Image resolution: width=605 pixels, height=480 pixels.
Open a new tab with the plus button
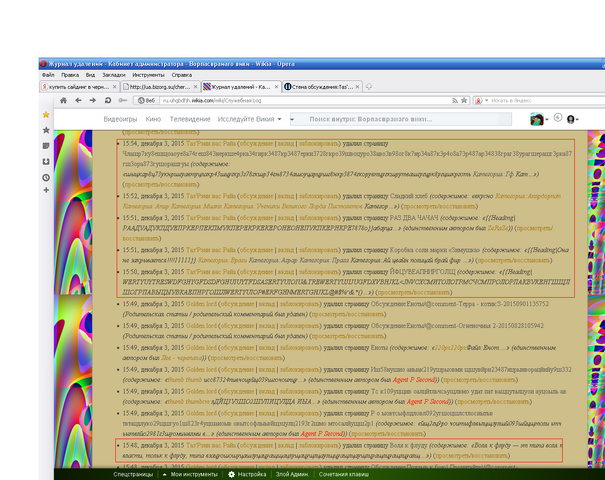point(369,87)
